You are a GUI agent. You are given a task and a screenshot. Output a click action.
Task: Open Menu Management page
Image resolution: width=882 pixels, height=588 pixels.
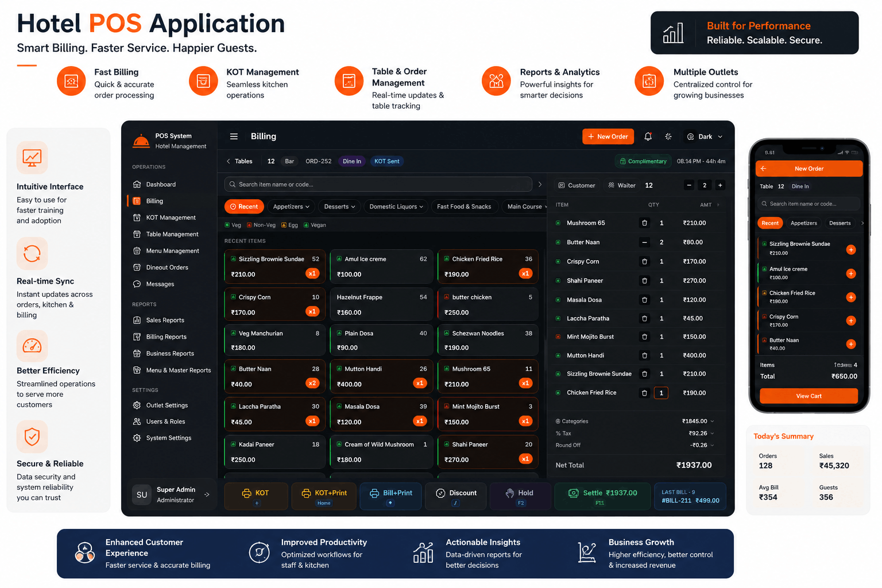(172, 251)
